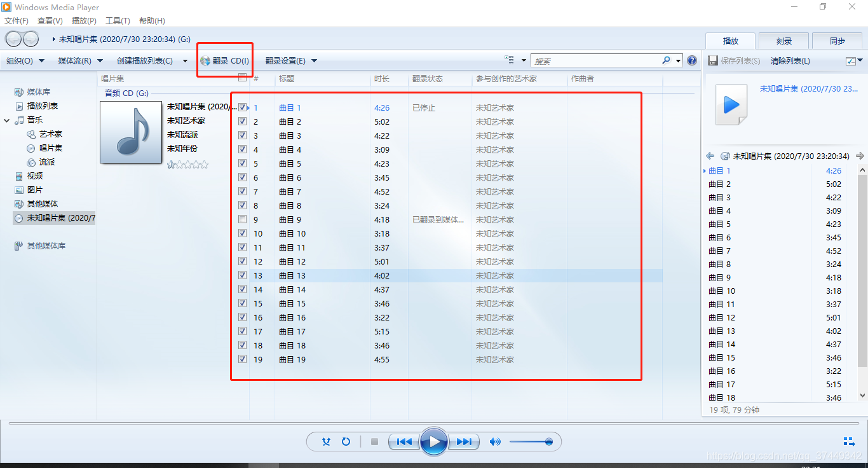Click the Save list (保存列表) disk icon
This screenshot has width=868, height=468.
coord(713,60)
